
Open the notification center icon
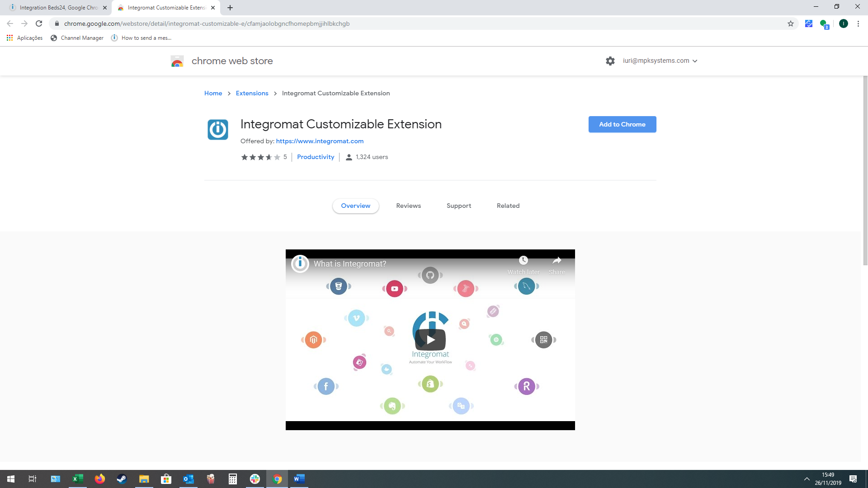tap(853, 479)
